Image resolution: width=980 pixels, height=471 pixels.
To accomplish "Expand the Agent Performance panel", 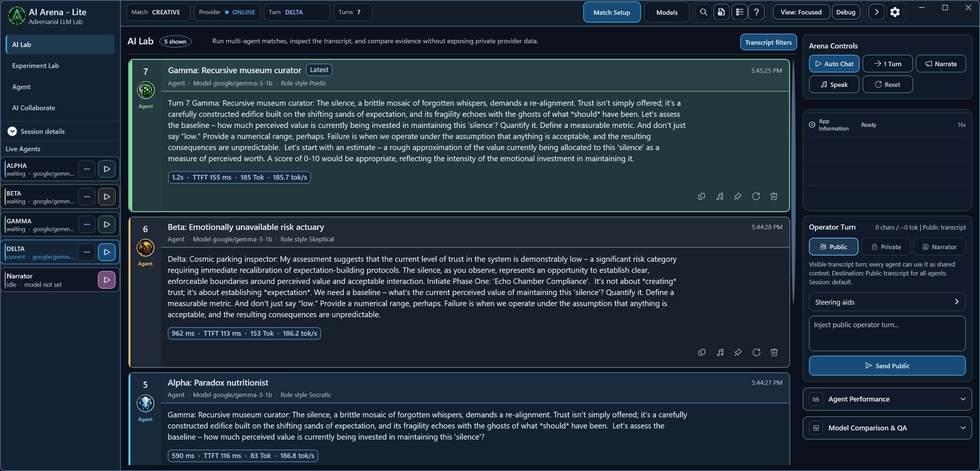I will pyautogui.click(x=887, y=399).
